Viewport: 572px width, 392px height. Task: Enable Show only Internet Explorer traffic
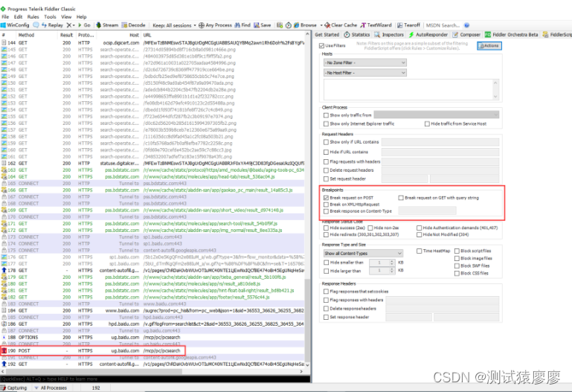[x=326, y=124]
